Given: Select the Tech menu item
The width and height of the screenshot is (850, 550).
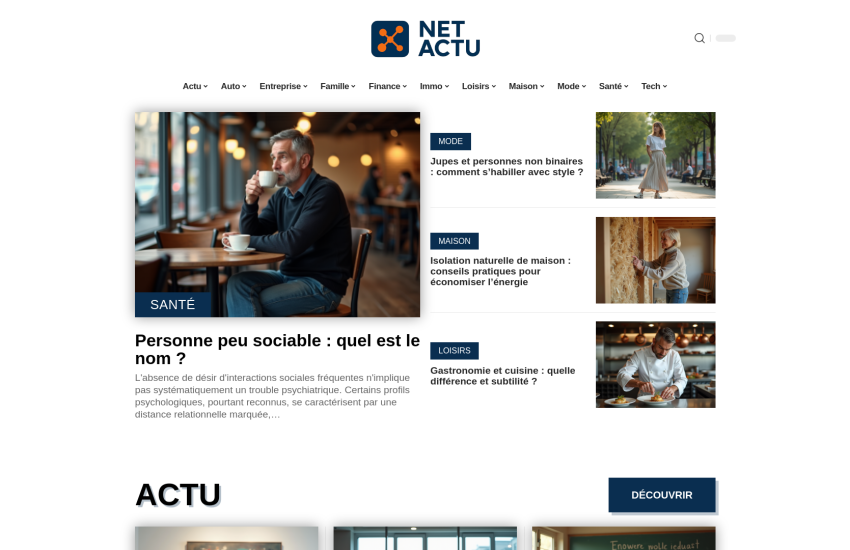Looking at the screenshot, I should coord(654,86).
